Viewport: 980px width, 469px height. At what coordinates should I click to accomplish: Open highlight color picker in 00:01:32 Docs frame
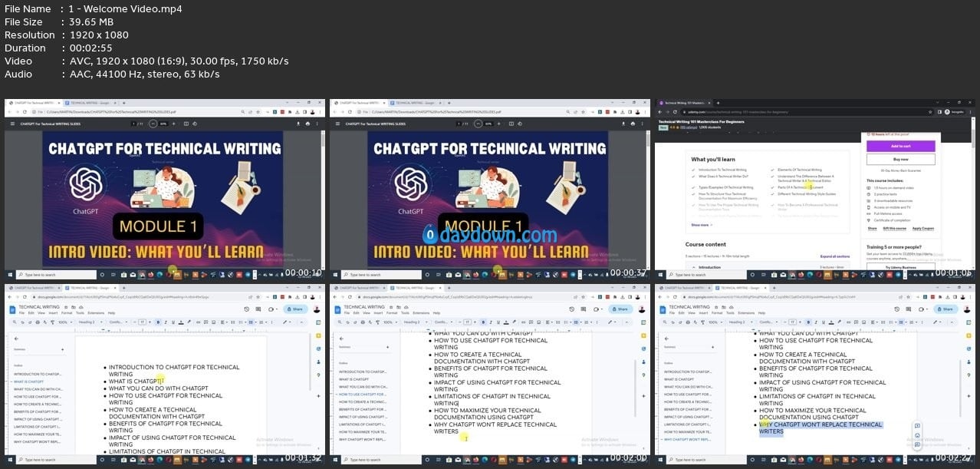point(189,322)
